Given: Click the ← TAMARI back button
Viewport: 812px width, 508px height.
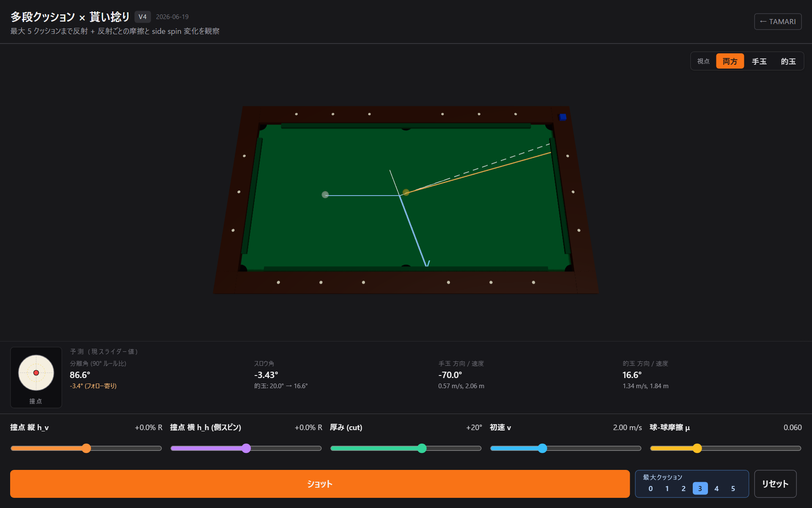Looking at the screenshot, I should pyautogui.click(x=777, y=22).
